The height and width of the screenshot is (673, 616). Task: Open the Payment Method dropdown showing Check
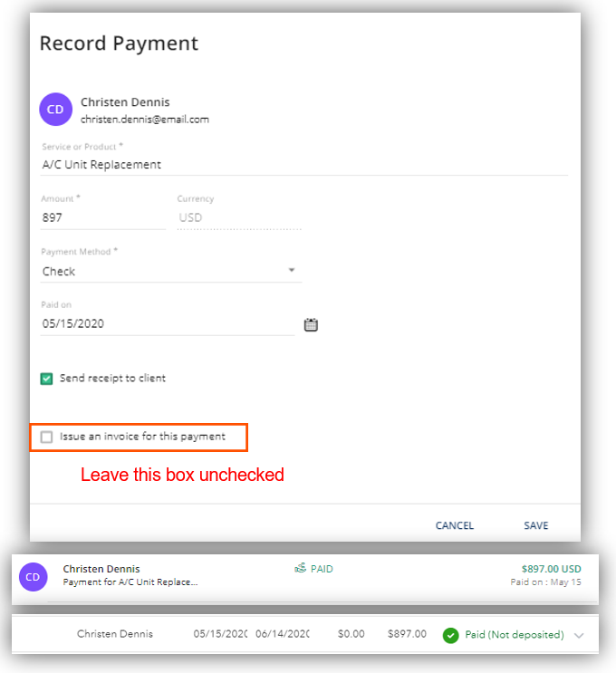pos(171,271)
